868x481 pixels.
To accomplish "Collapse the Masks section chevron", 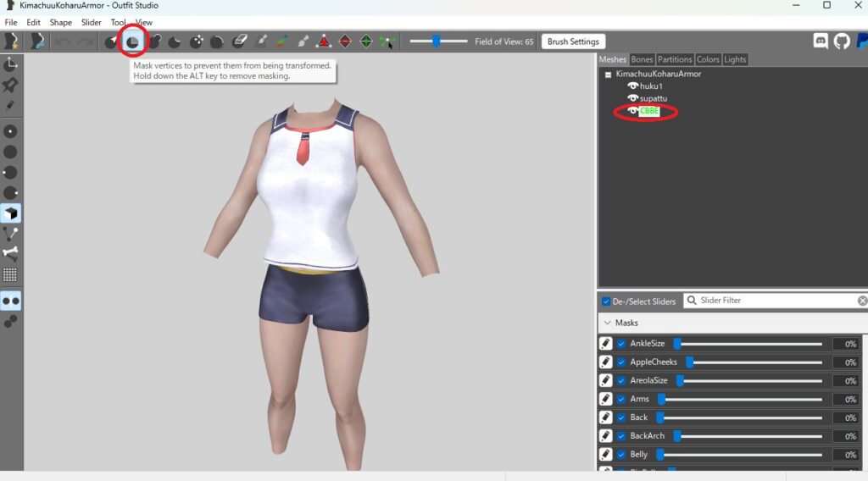I will tap(606, 323).
